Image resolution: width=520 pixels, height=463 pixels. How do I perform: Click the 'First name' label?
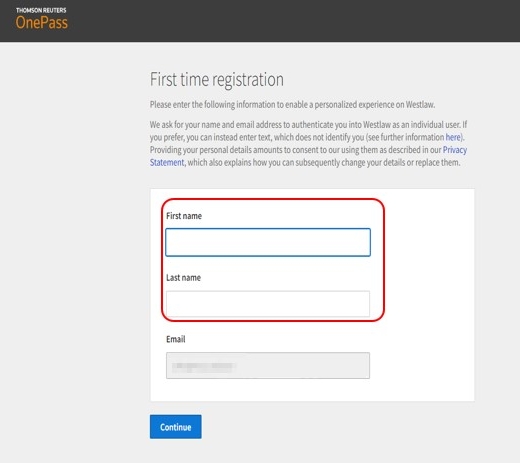coord(184,216)
